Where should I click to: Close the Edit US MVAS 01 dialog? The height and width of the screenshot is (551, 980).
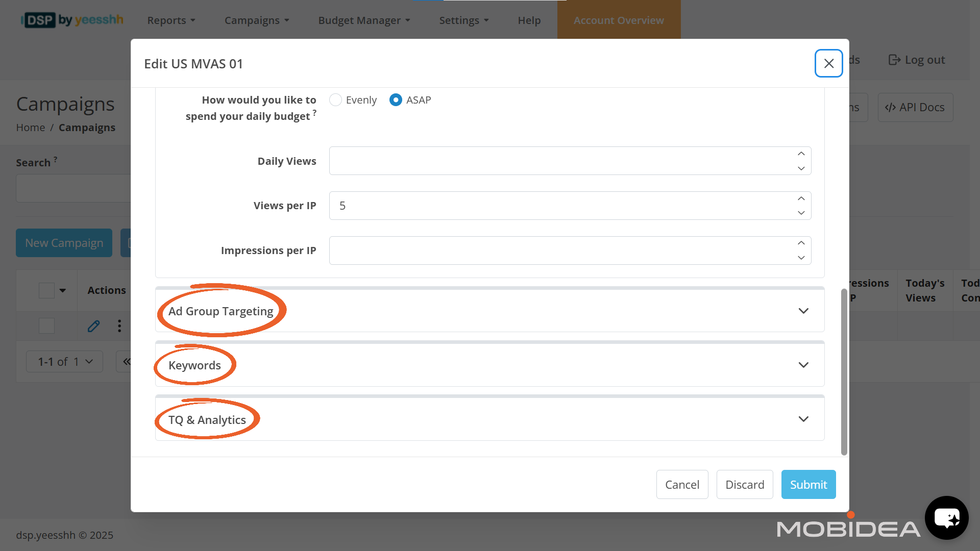click(828, 63)
